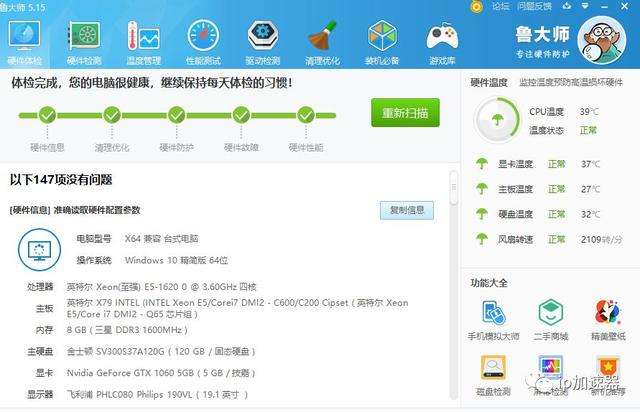Click the 硬盘温度 32℃ value

[x=590, y=214]
